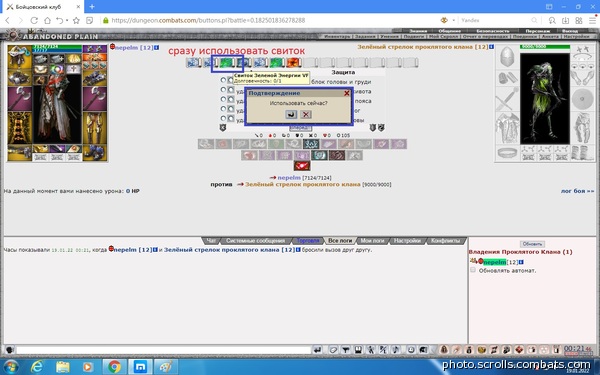
Task: Open the clock icon in chat toolbar
Action: [x=411, y=349]
